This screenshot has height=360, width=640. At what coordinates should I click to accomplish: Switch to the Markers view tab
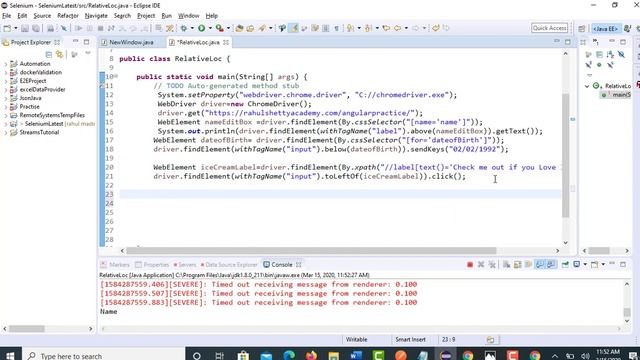[x=115, y=264]
